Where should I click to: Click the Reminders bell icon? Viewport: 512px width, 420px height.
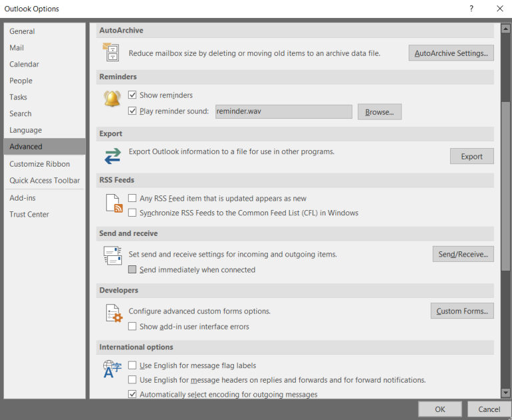(112, 98)
